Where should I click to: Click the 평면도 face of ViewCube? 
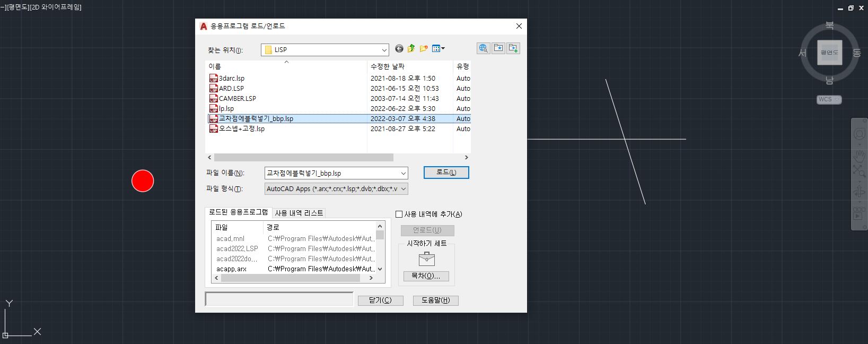(829, 53)
